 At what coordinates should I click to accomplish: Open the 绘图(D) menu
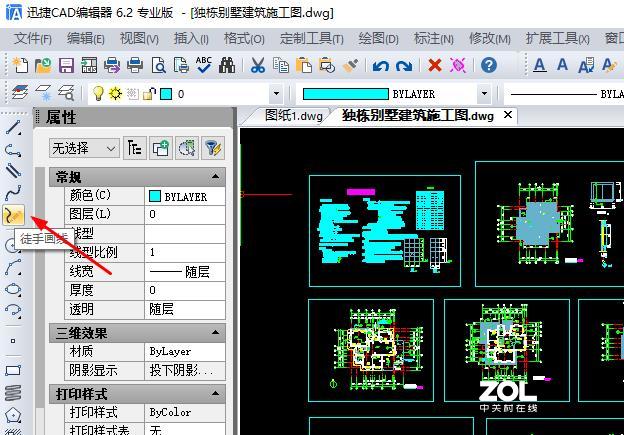pos(378,39)
